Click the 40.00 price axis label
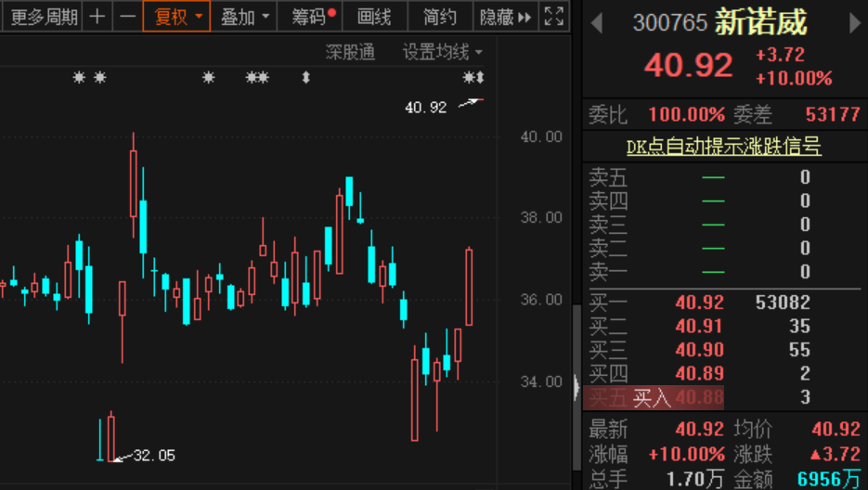 [541, 136]
